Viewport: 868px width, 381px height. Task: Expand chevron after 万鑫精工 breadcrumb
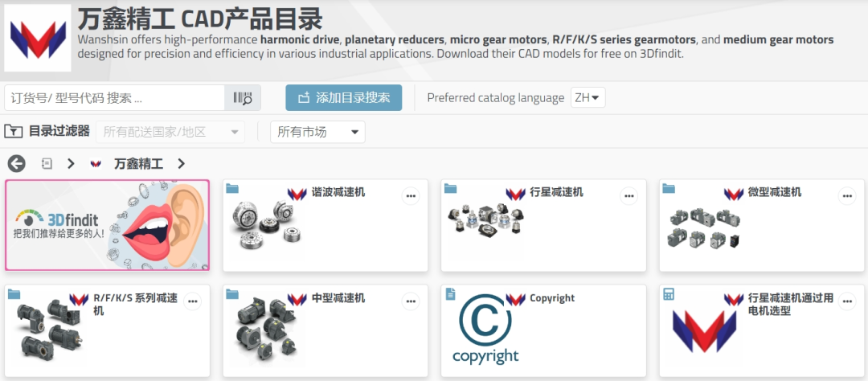181,163
